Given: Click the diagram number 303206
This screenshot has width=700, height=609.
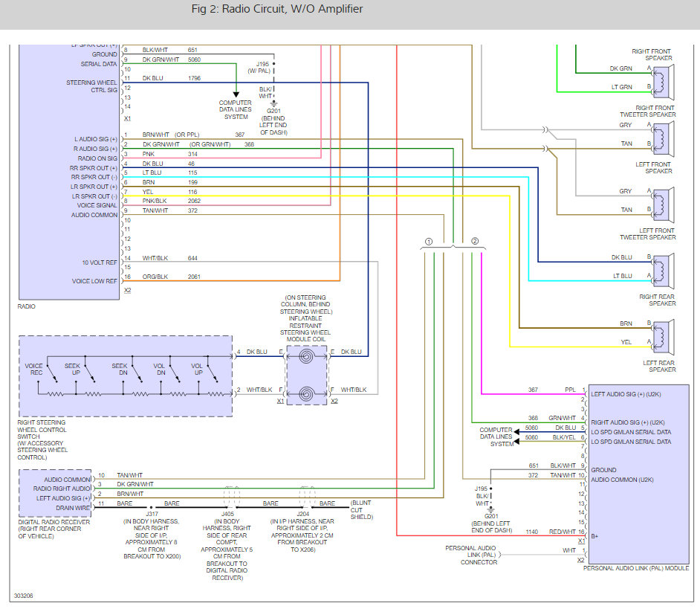Looking at the screenshot, I should click(x=23, y=596).
